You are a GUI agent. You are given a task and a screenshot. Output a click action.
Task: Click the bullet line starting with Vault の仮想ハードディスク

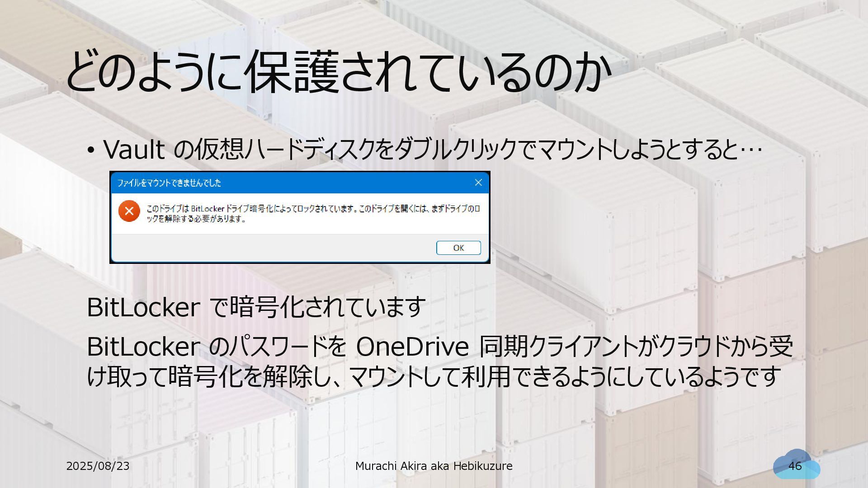(425, 149)
